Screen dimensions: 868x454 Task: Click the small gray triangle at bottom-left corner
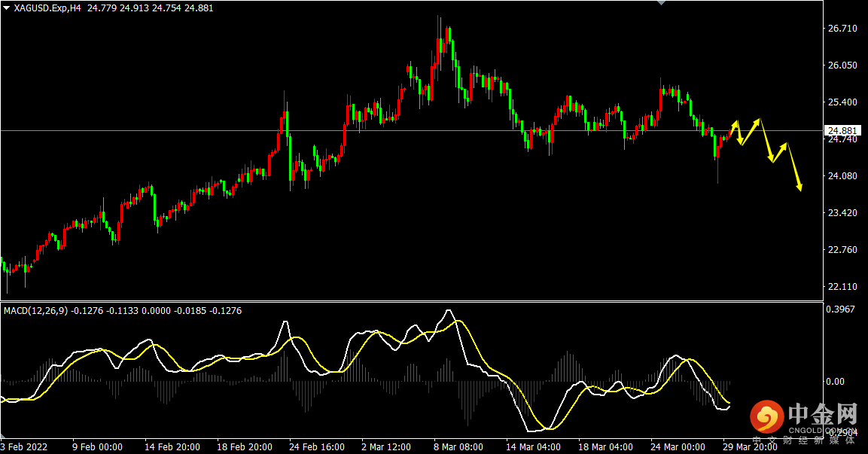3,437
